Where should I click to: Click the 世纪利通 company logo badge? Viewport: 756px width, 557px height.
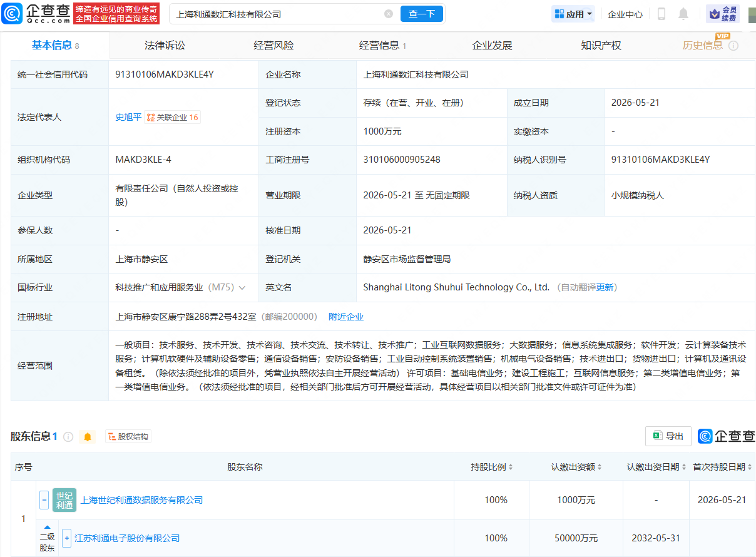coord(64,500)
